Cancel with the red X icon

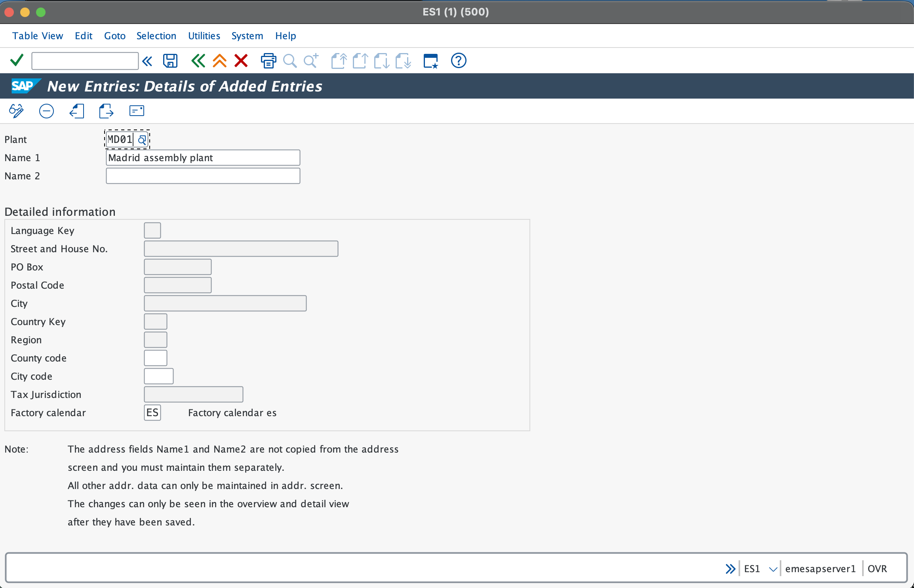241,61
